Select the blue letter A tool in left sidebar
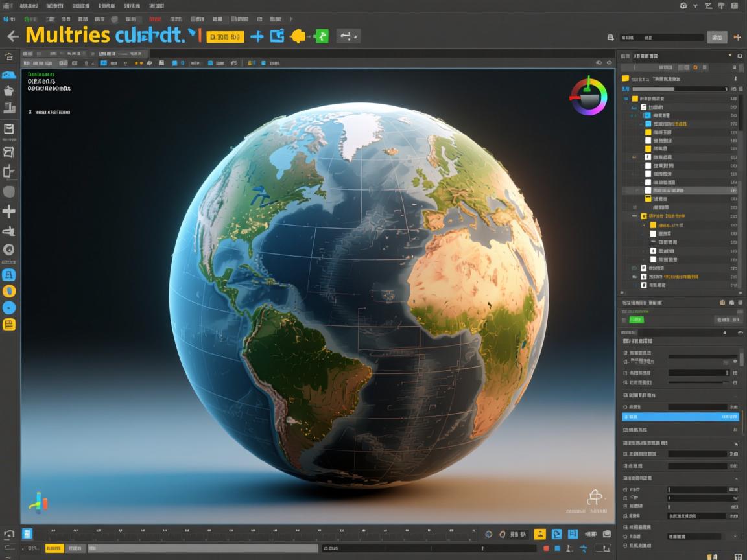 [9, 275]
